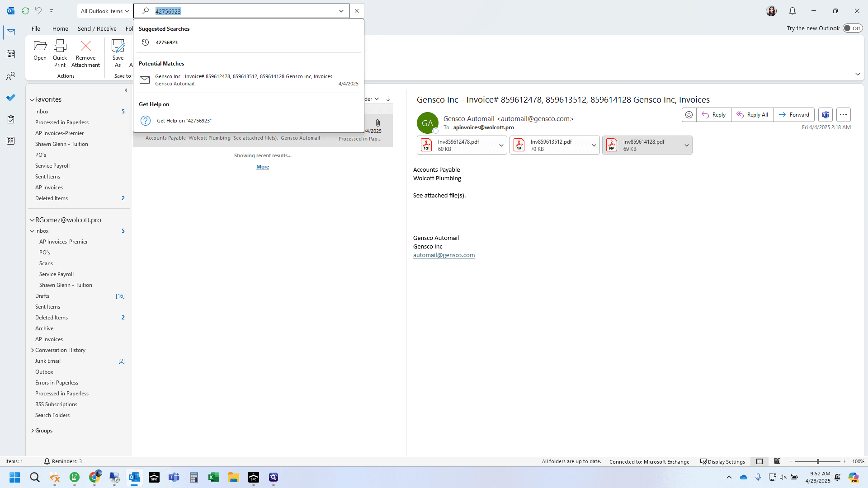Open the File tab

coord(36,28)
